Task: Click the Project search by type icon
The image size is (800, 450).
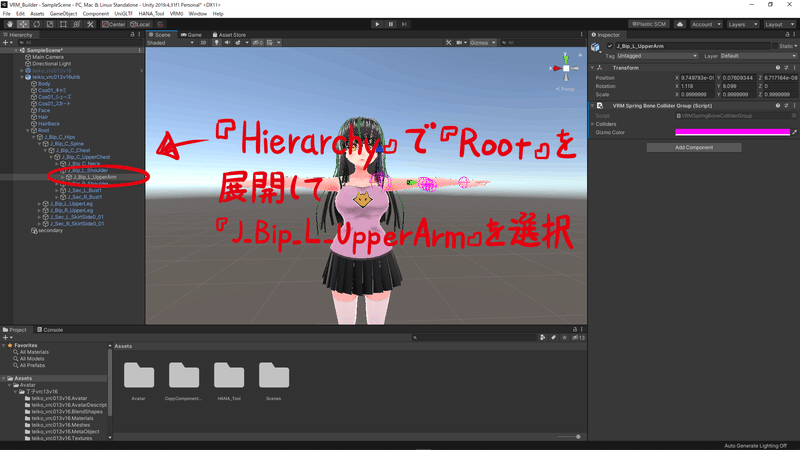Action: [x=542, y=337]
